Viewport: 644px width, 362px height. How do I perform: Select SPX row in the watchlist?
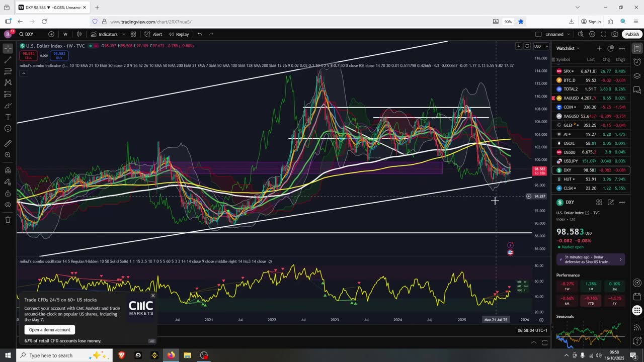(x=591, y=71)
